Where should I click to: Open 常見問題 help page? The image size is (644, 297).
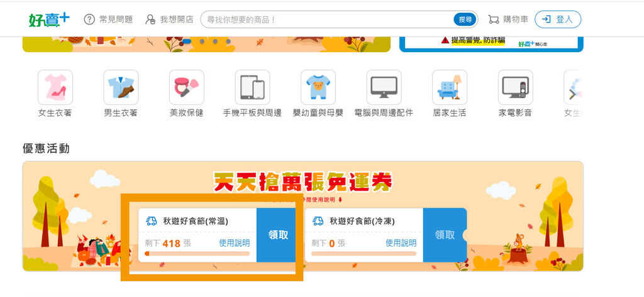coord(108,20)
